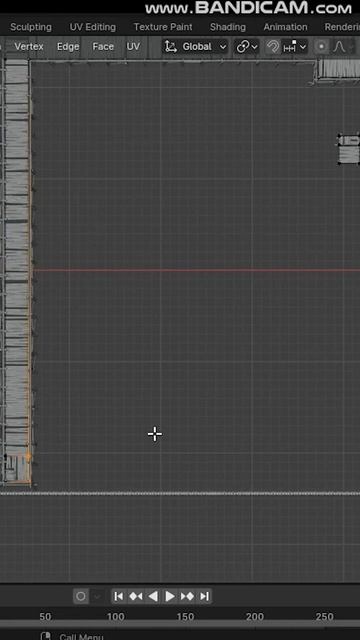The image size is (360, 640).
Task: Play the animation forward
Action: pos(170,596)
